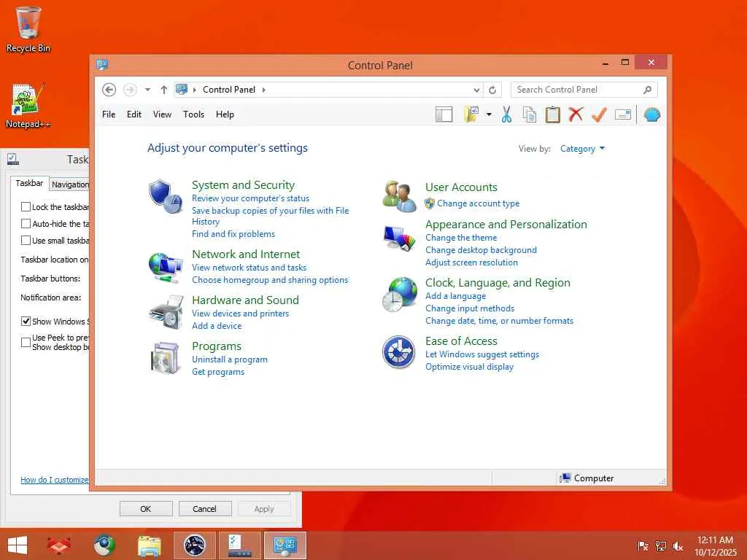747x560 pixels.
Task: Expand the folder options toolbar dropdown arrow
Action: 489,114
